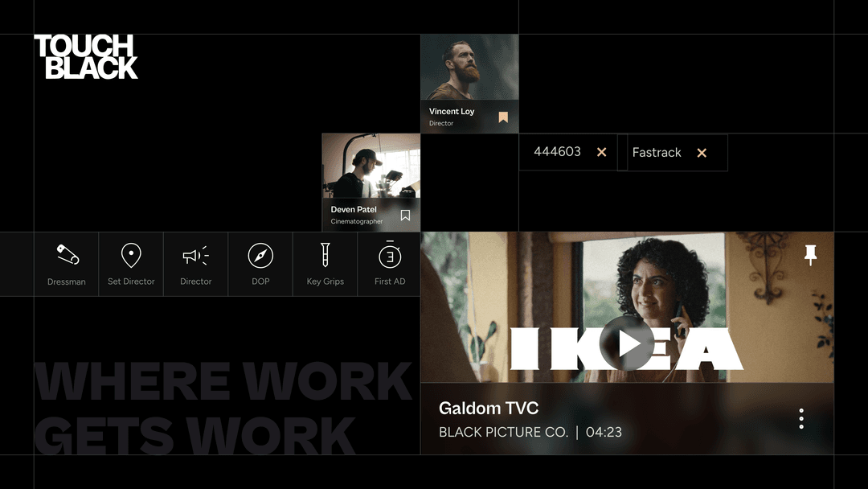Pin the Galdom TVC video
Viewport: 868px width, 489px height.
[810, 255]
